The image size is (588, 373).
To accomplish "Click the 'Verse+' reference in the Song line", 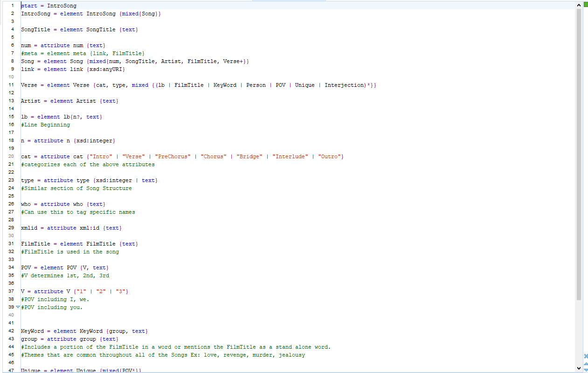I will click(x=233, y=61).
